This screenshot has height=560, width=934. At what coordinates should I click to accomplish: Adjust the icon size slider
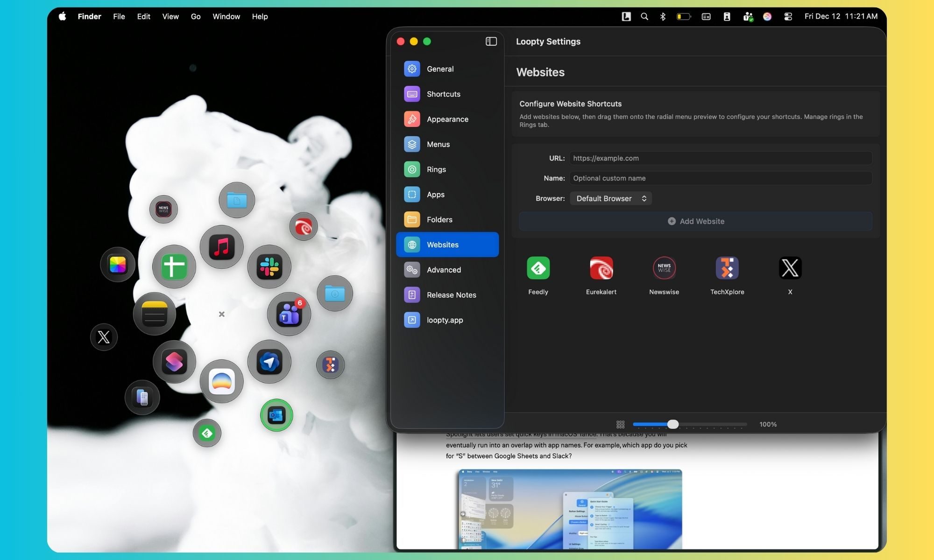click(672, 424)
